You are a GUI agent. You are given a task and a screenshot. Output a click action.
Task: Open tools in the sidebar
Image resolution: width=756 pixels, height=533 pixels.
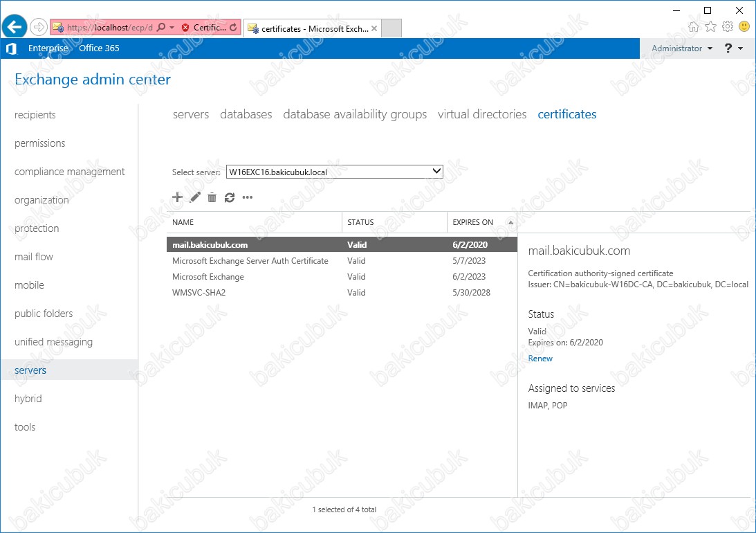(25, 427)
